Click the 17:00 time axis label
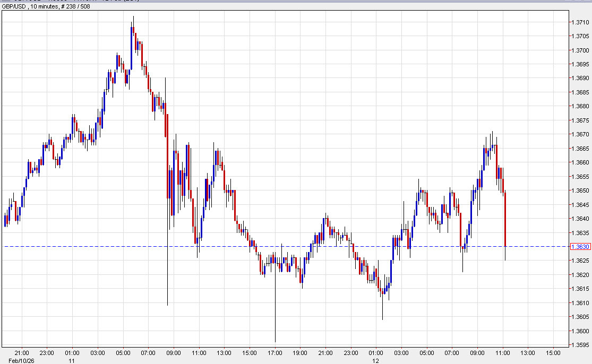Viewport: 592px width, 364px height. (x=274, y=353)
